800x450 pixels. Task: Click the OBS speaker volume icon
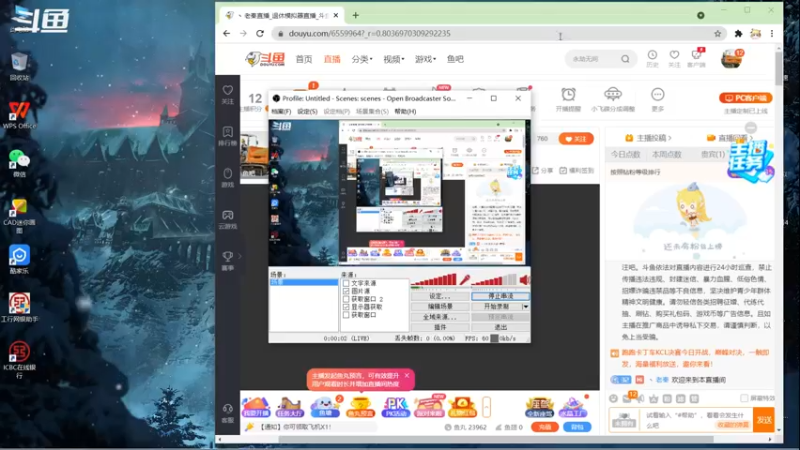[x=524, y=280]
